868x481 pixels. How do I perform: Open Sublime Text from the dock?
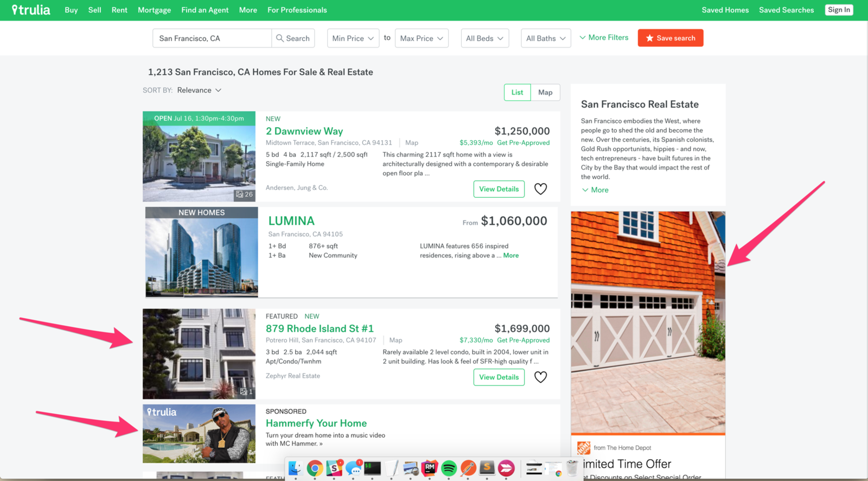(x=487, y=468)
